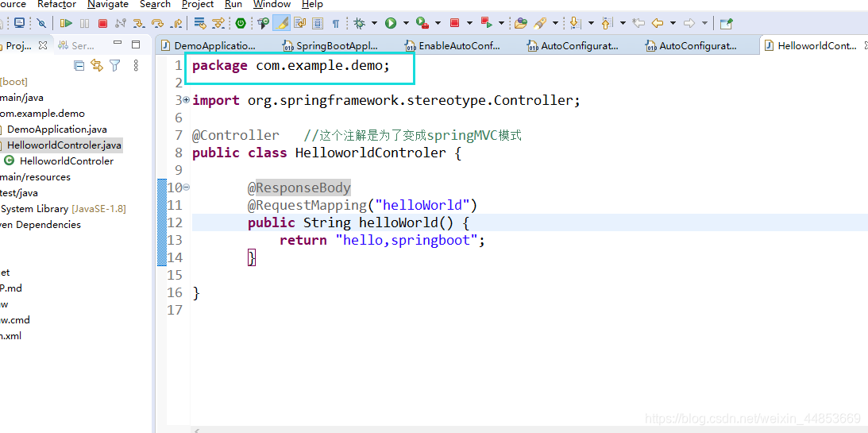Click the Drop to Frame icon
Viewport: 868px width, 433px height.
tap(200, 23)
